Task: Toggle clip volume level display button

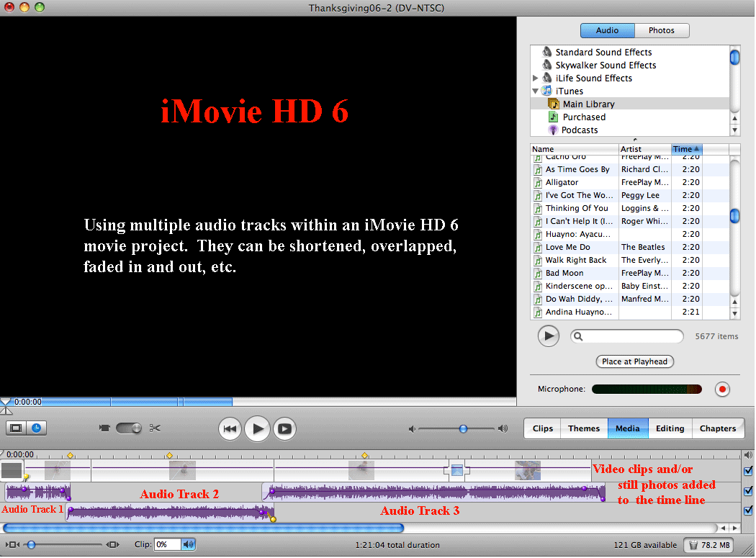Action: coord(188,544)
